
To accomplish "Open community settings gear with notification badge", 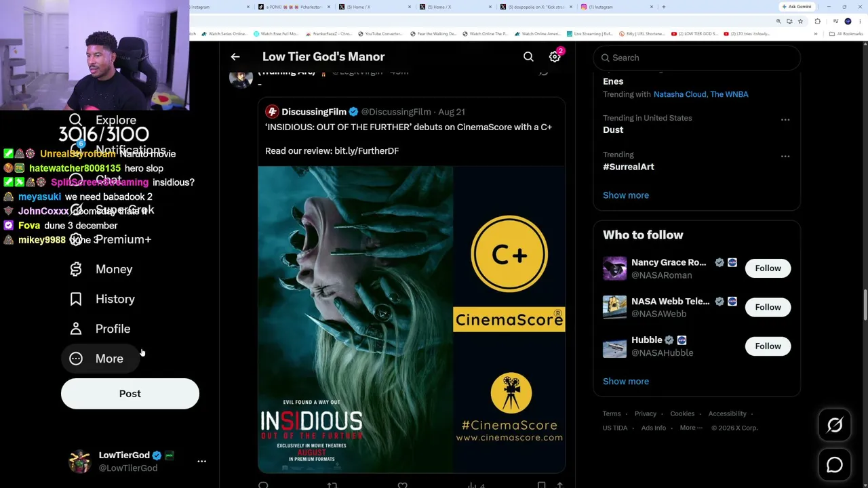I will coord(555,57).
